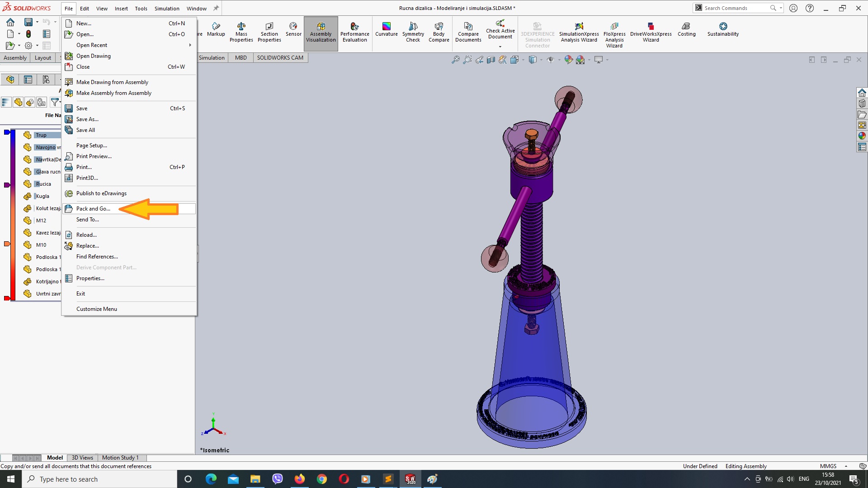Switch to SOLIDWORKS CAM tab
The height and width of the screenshot is (488, 868).
(280, 58)
